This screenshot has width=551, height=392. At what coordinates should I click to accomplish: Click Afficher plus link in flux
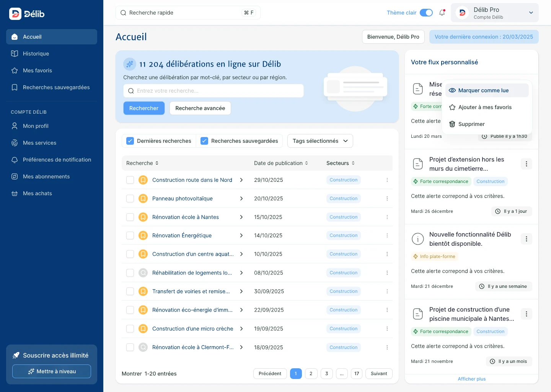472,379
